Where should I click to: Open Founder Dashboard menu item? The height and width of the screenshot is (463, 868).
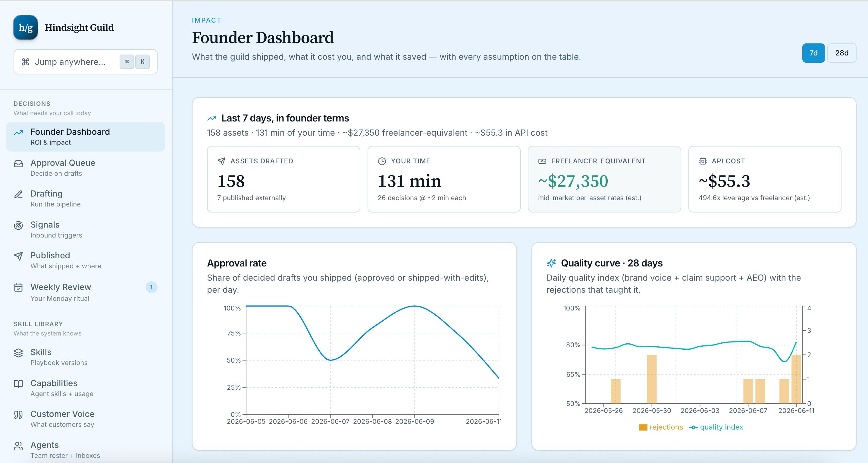[x=86, y=137]
